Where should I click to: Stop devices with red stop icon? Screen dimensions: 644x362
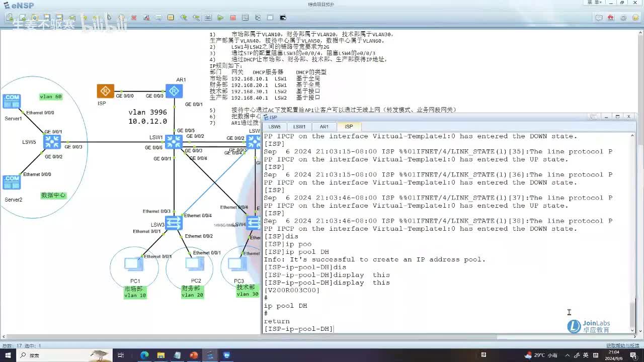tap(233, 18)
